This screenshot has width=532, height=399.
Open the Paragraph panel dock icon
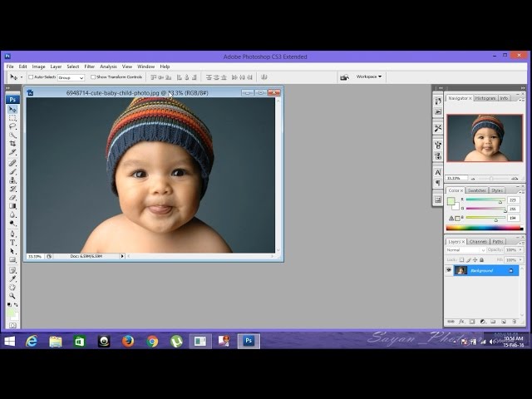(x=438, y=183)
